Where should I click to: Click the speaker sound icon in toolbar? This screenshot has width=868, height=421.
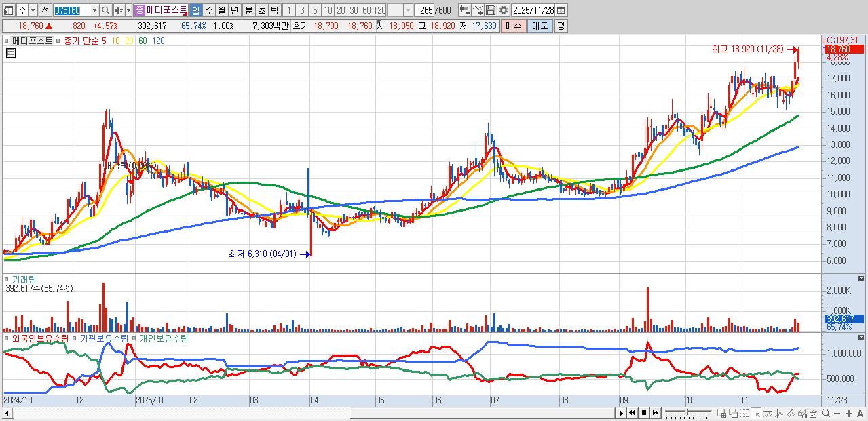tap(118, 10)
